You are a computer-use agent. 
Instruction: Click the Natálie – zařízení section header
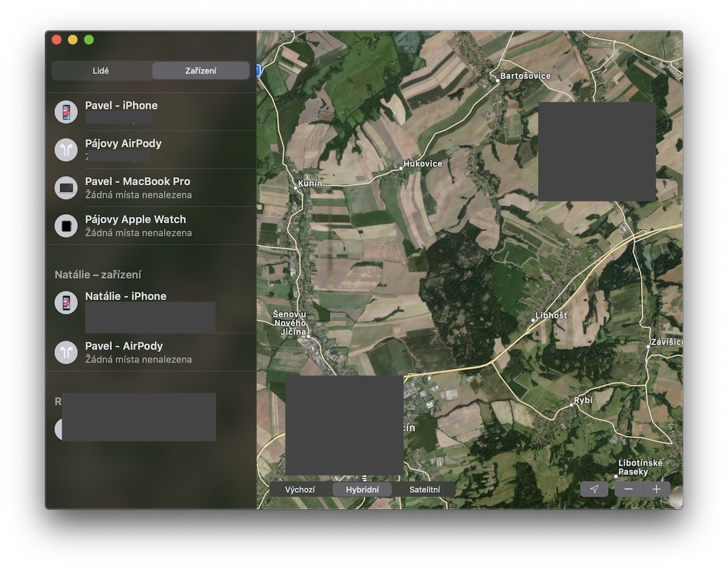98,275
